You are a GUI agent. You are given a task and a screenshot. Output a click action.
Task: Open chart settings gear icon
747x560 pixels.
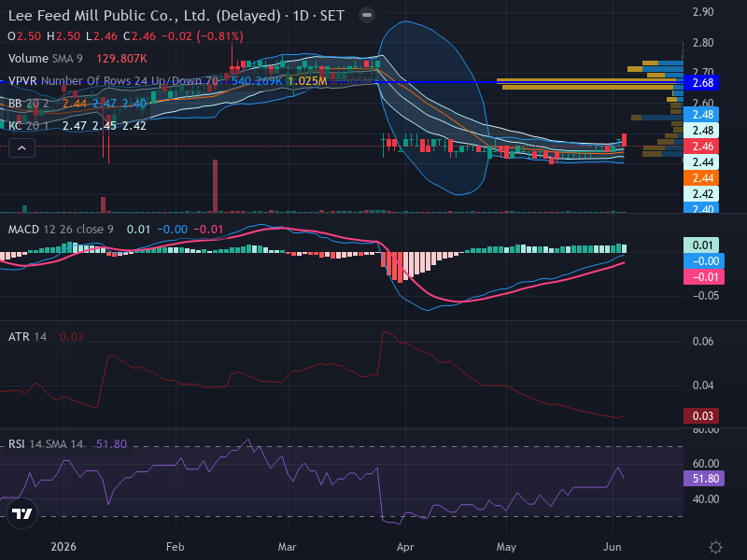[x=715, y=547]
